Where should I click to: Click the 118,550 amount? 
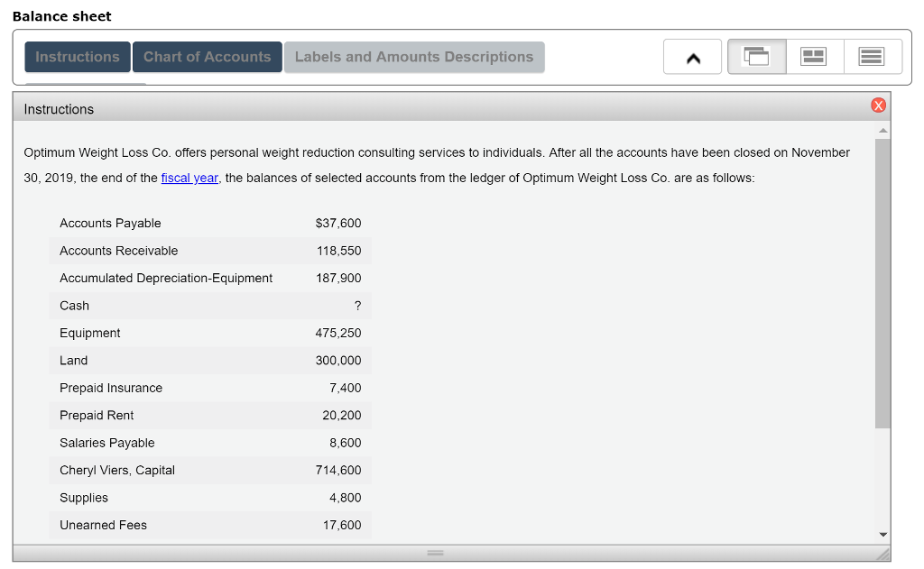point(339,251)
